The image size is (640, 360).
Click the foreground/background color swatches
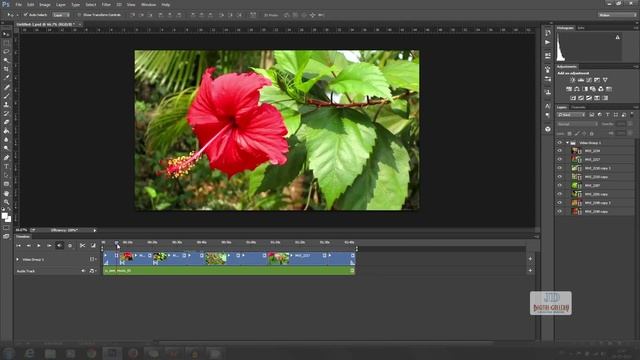(6, 217)
